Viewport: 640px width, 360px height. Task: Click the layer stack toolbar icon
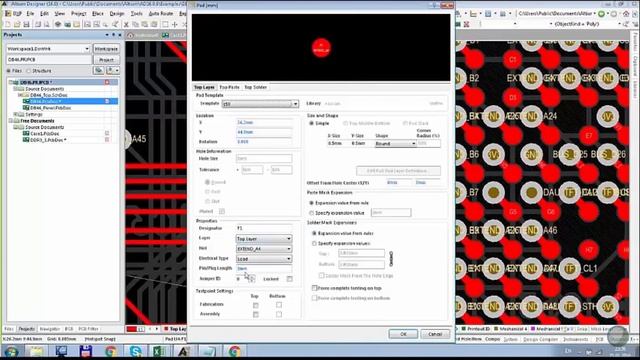tap(58, 24)
